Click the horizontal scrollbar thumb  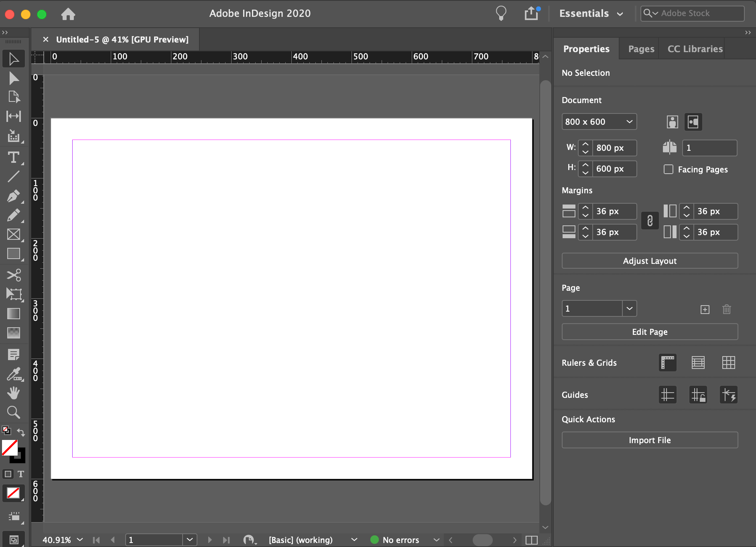point(482,540)
